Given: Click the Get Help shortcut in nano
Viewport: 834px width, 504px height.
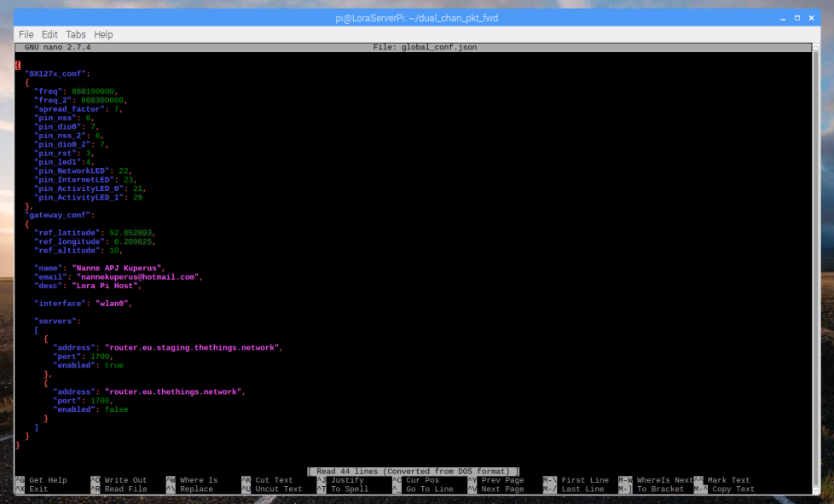Looking at the screenshot, I should [48, 480].
